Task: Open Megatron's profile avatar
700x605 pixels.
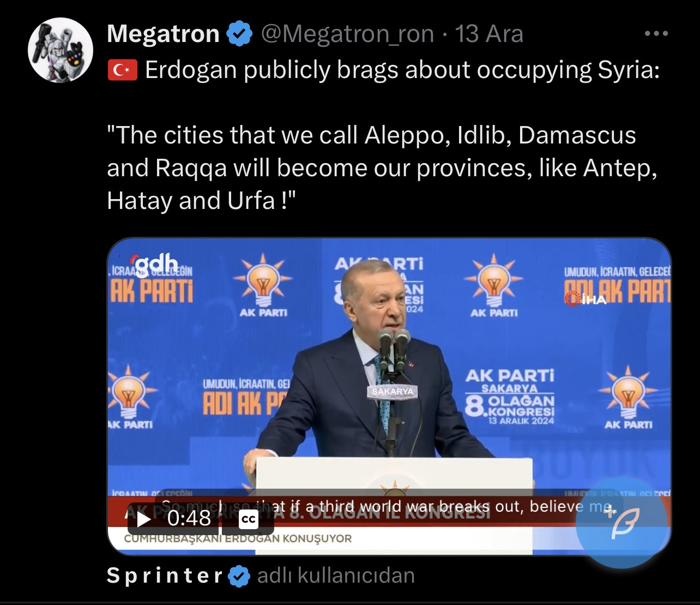Action: (x=61, y=50)
